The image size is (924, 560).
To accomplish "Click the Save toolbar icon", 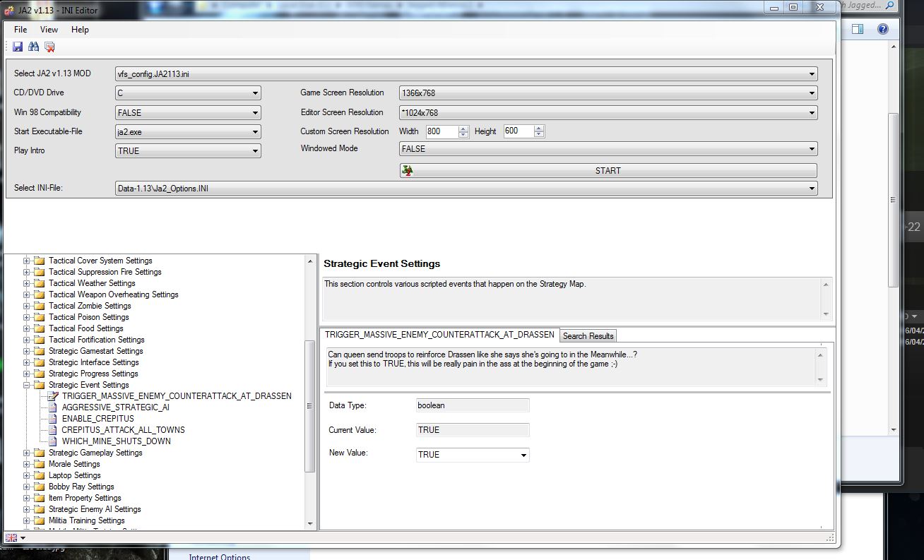I will point(18,47).
